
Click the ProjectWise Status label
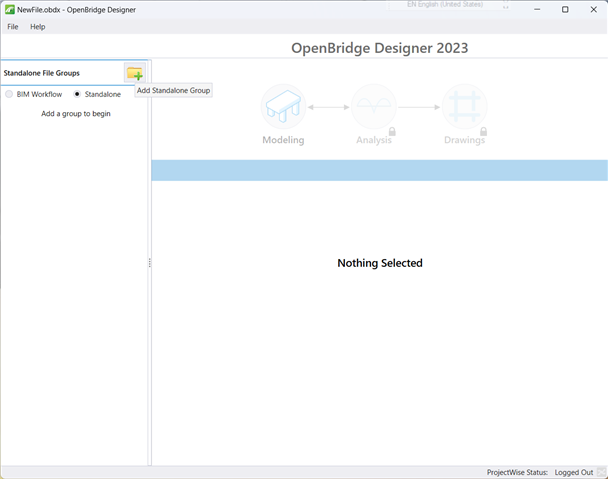click(517, 472)
